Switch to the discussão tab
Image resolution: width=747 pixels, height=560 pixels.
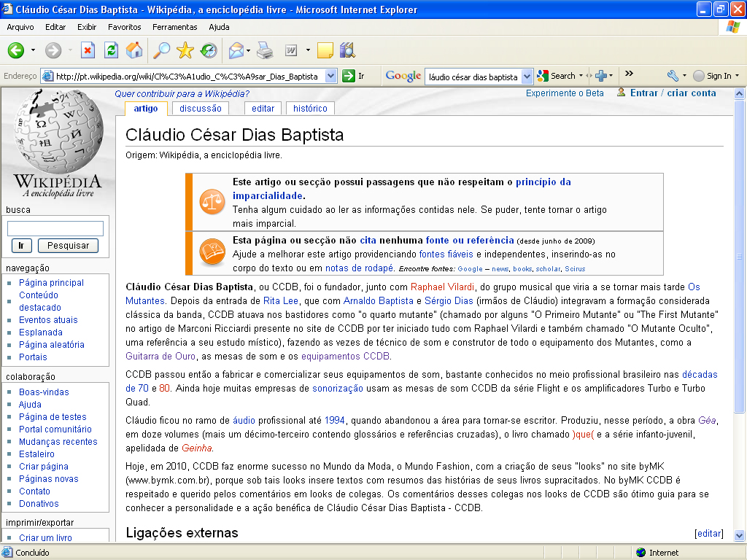pyautogui.click(x=200, y=108)
